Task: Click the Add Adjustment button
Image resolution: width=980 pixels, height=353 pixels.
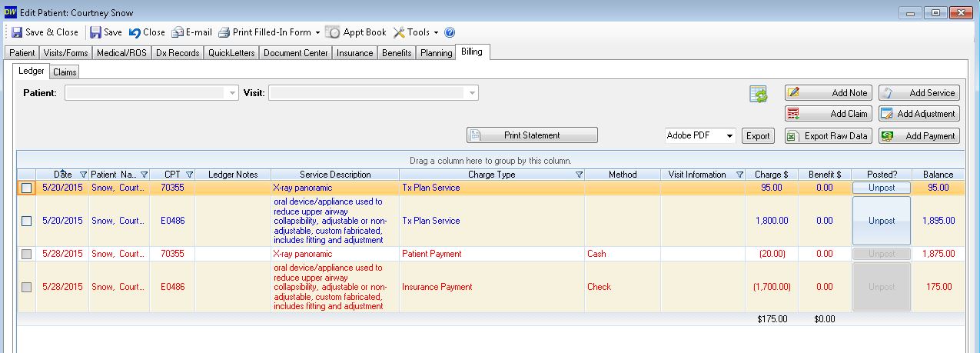Action: click(x=919, y=114)
